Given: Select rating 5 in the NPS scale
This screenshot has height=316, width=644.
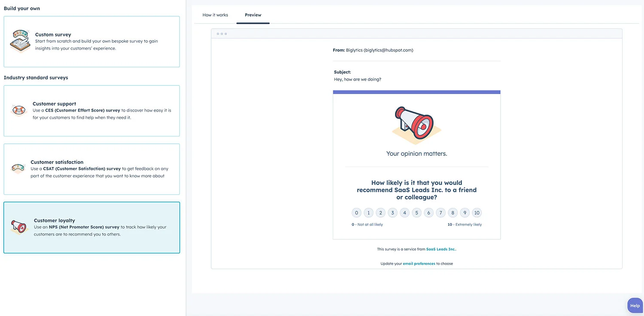Looking at the screenshot, I should pos(416,213).
